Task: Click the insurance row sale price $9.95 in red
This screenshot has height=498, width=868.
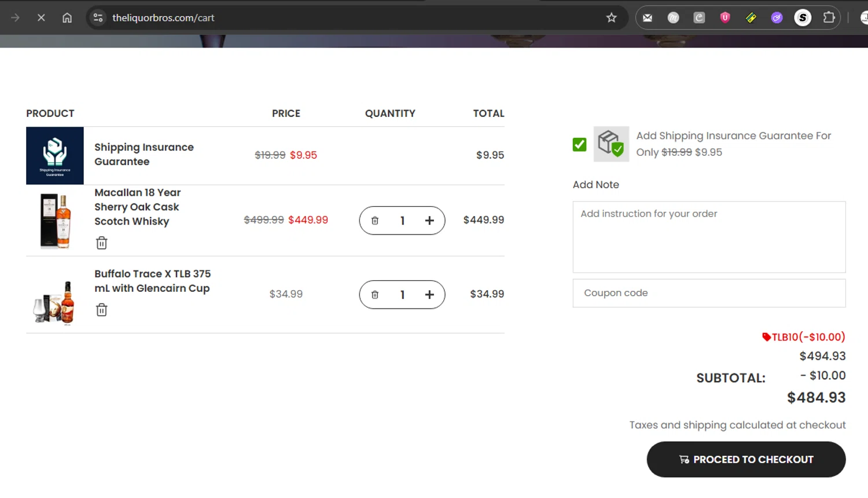Action: point(303,155)
